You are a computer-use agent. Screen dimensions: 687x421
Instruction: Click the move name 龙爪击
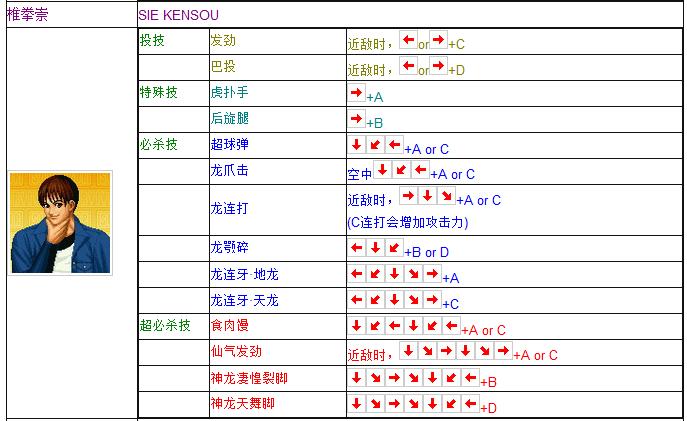coord(230,170)
